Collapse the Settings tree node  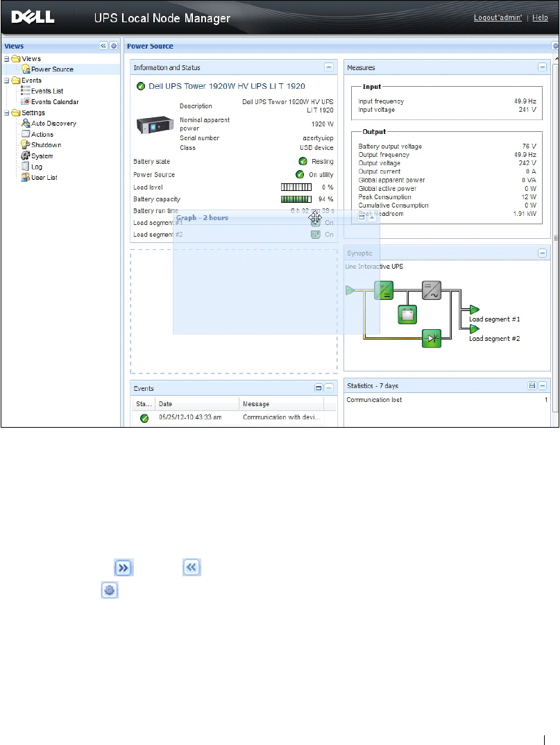coord(7,112)
